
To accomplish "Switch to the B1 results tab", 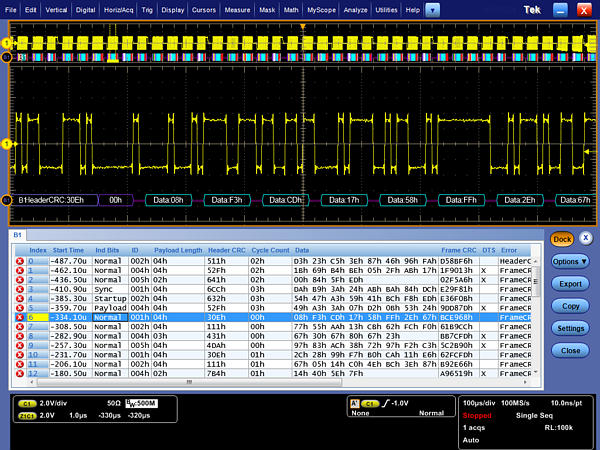I will tap(18, 234).
